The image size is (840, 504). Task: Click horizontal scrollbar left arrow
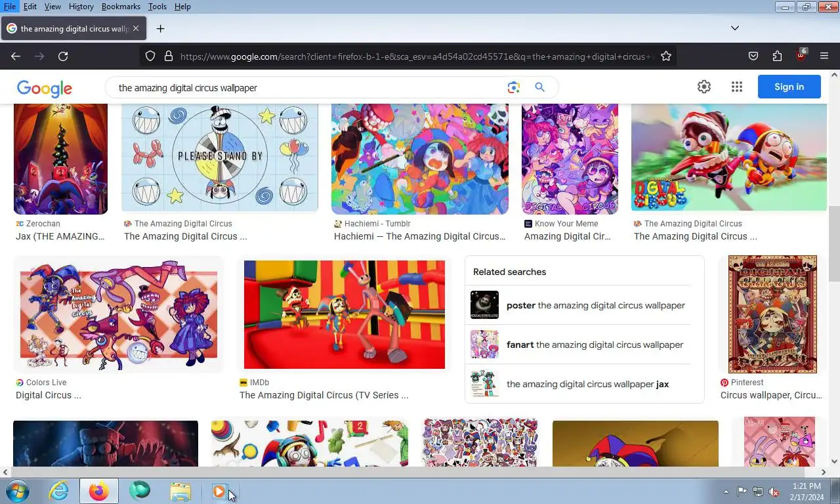(x=5, y=472)
